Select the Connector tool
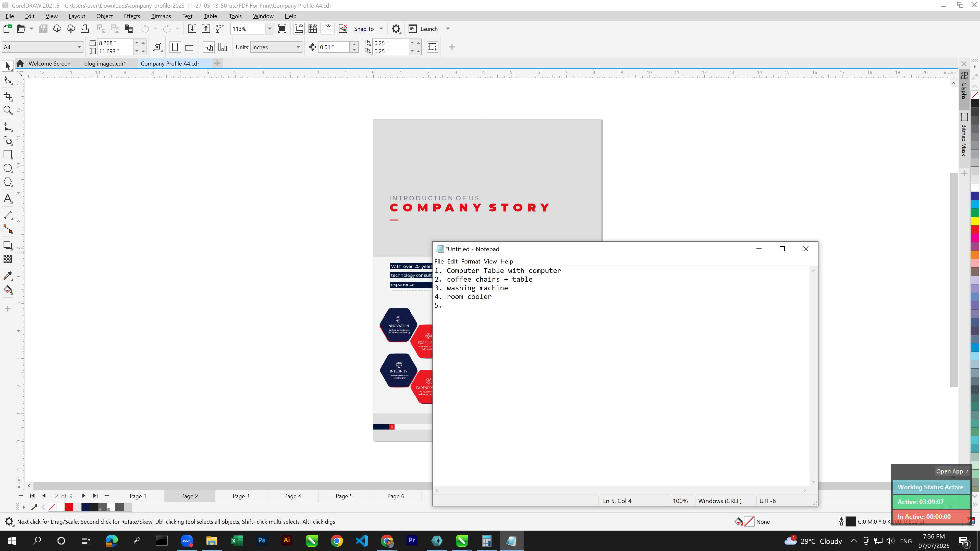This screenshot has height=551, width=980. coord(8,229)
